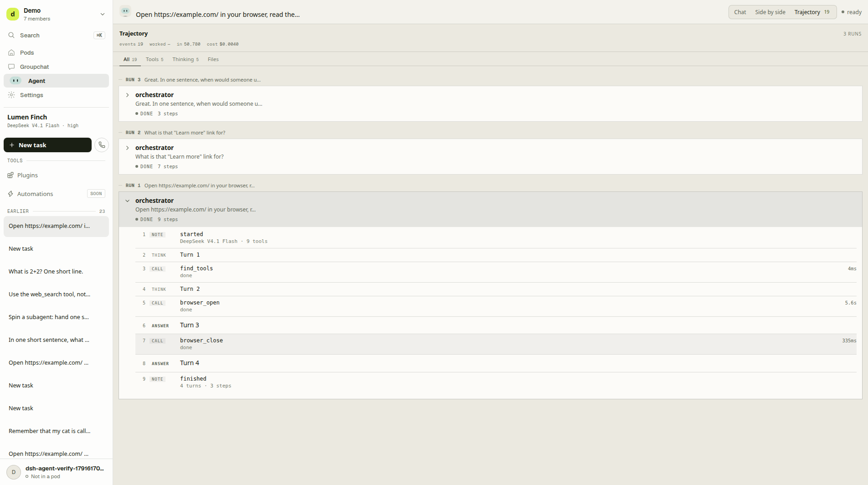Start a call with phone icon
Viewport: 868px width, 485px height.
point(102,145)
